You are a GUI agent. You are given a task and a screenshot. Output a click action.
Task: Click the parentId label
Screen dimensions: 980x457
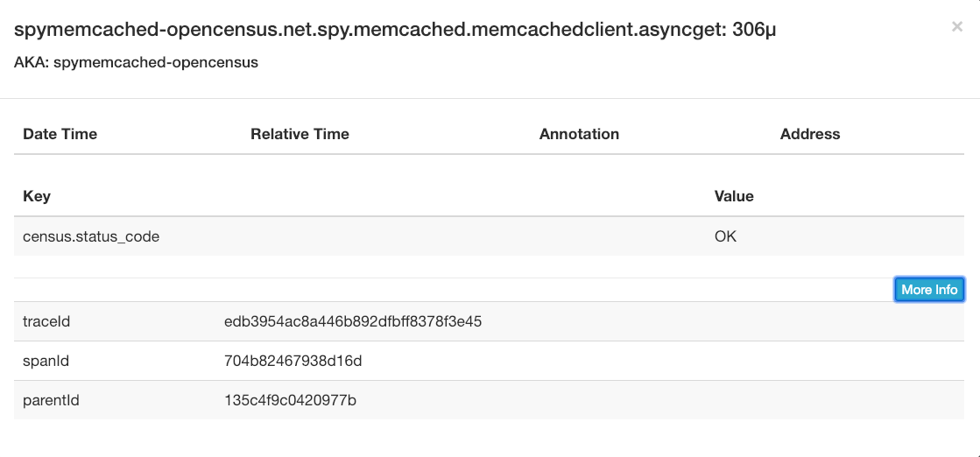(52, 400)
